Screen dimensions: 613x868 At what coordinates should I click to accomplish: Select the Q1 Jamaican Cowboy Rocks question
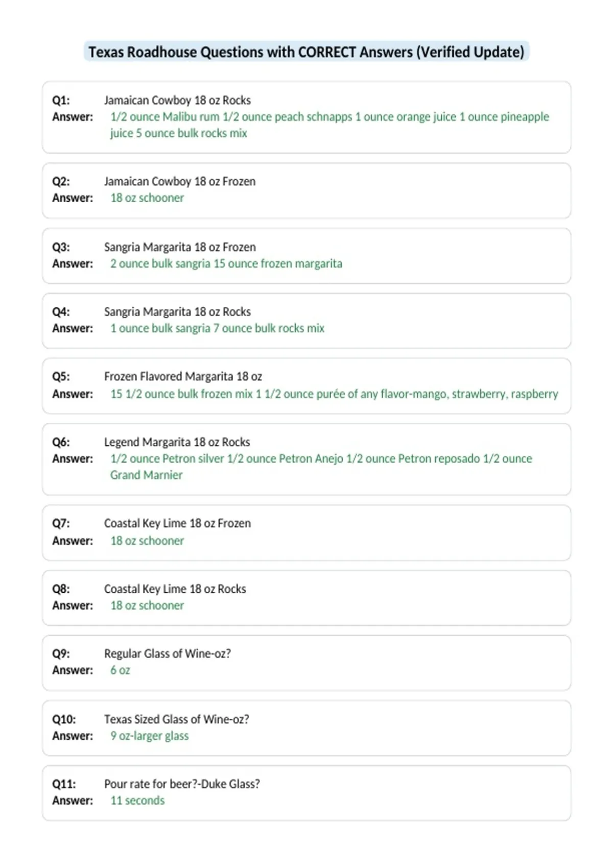pos(177,100)
